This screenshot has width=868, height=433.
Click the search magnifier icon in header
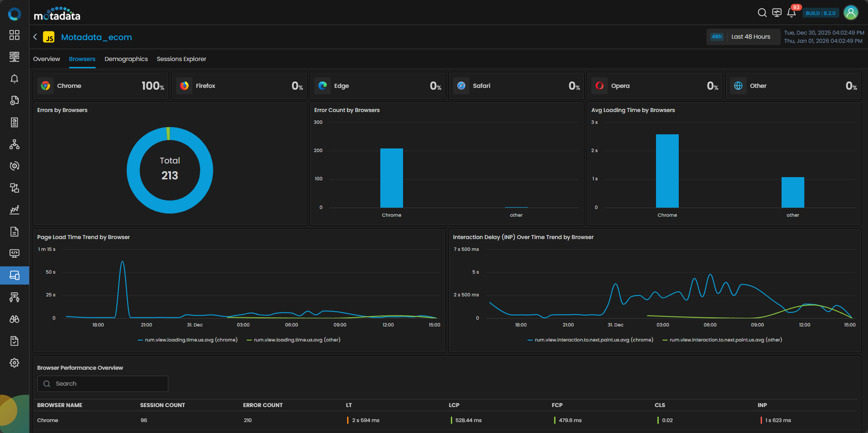point(762,13)
